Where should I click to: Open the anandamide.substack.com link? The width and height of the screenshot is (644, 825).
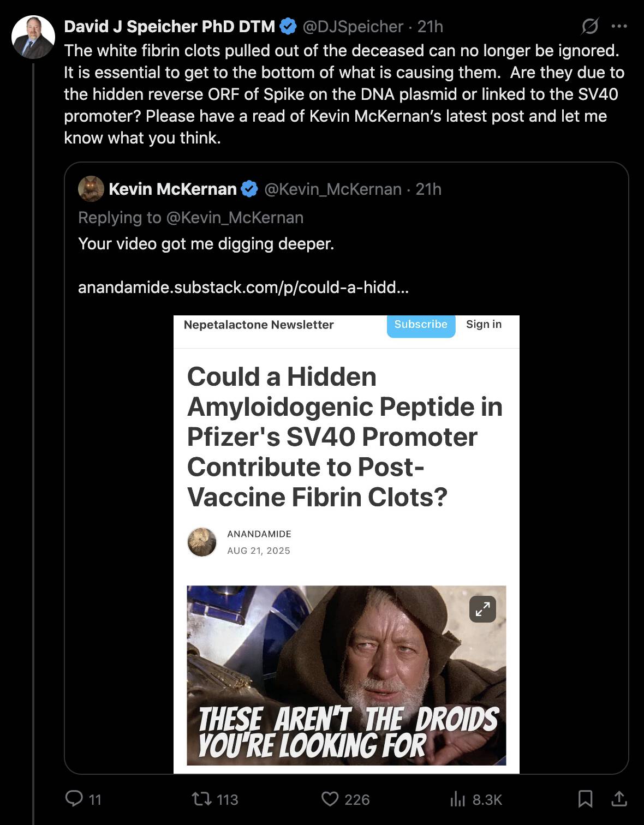(x=243, y=287)
